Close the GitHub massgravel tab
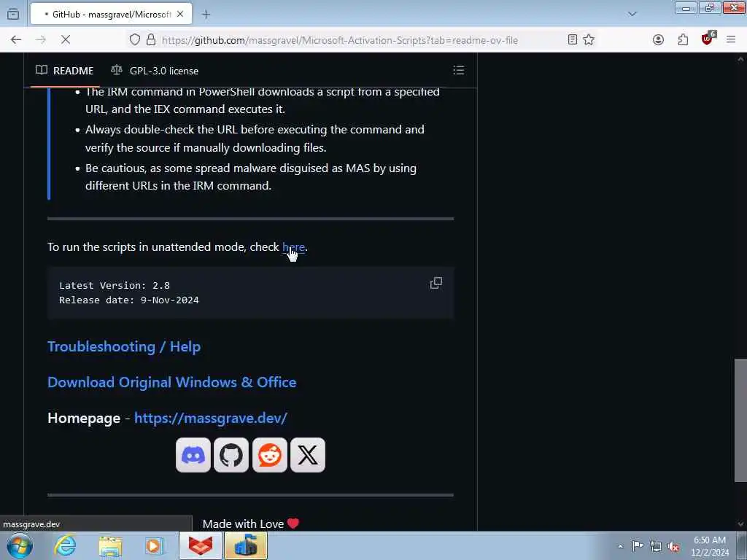This screenshot has height=560, width=747. pos(180,15)
